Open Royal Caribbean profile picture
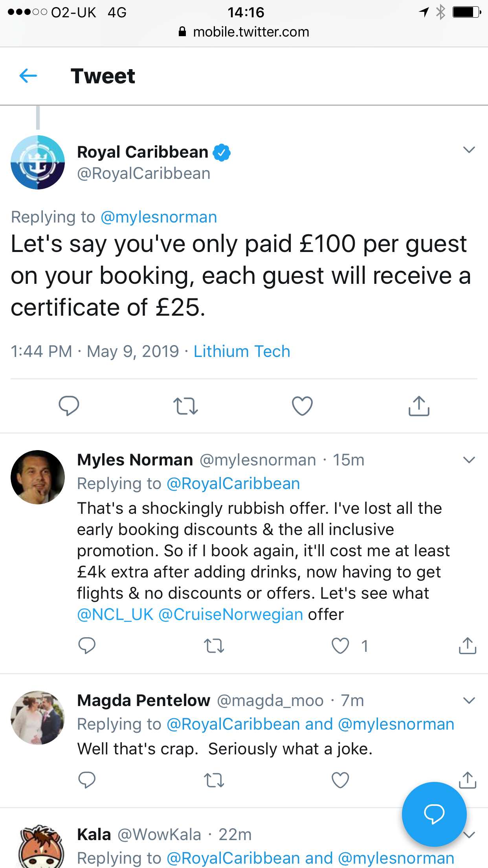This screenshot has width=488, height=868. coord(38,162)
